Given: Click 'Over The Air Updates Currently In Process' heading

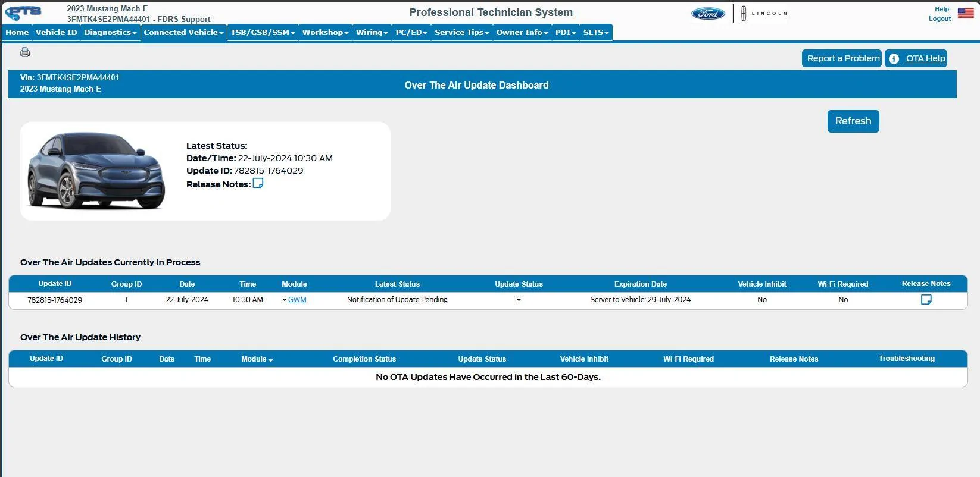Looking at the screenshot, I should 110,262.
